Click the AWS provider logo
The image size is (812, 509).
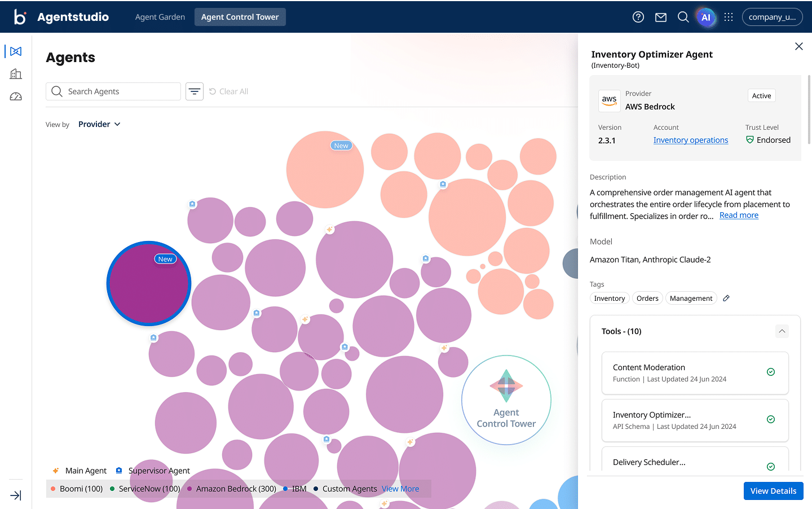(610, 101)
